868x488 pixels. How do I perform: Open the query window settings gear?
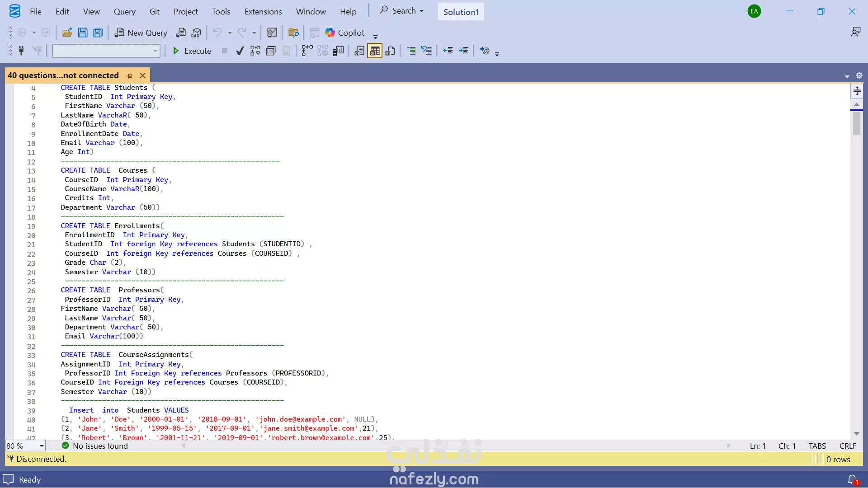click(859, 75)
